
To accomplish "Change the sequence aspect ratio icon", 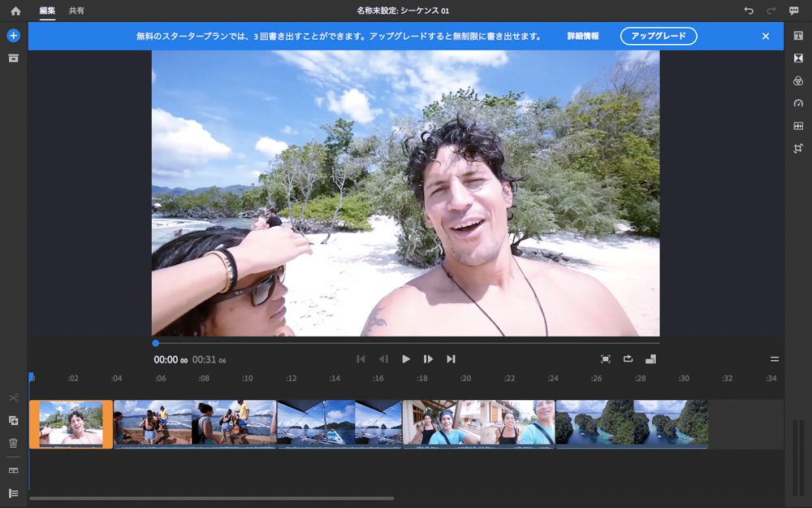I will tap(651, 358).
